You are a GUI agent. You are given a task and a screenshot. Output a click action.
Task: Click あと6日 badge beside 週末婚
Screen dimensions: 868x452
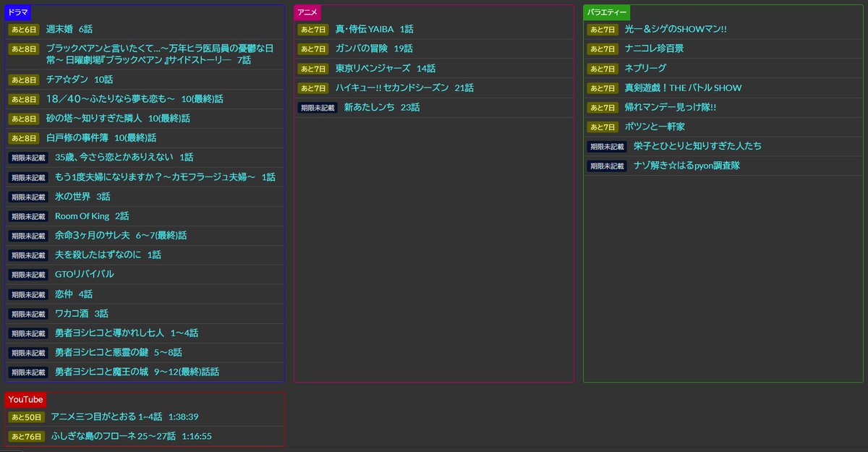click(24, 30)
